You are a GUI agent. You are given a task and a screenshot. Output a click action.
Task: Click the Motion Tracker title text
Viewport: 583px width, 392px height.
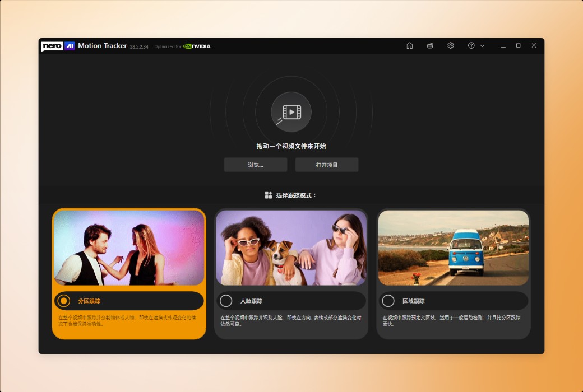click(103, 45)
